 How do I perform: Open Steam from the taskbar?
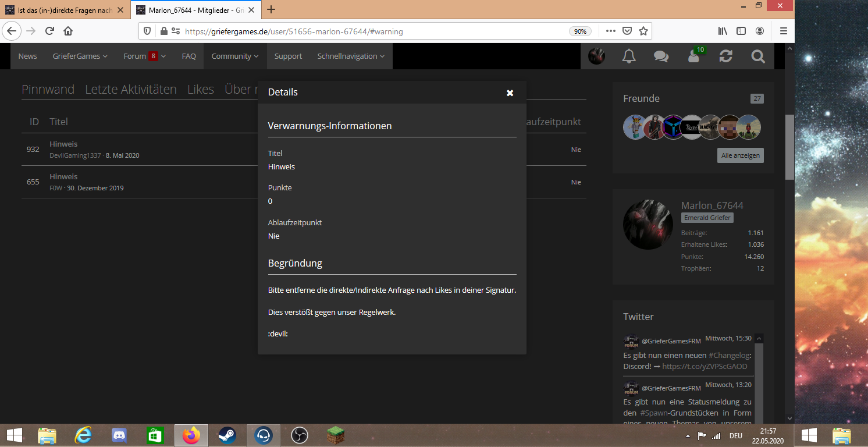click(227, 435)
